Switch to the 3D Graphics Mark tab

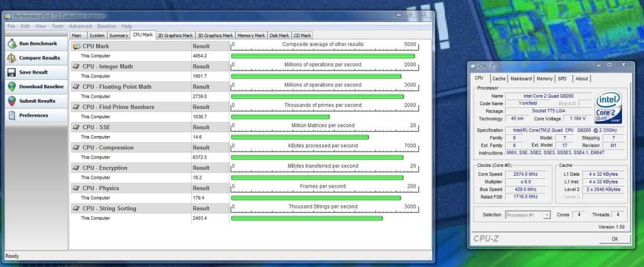click(215, 35)
